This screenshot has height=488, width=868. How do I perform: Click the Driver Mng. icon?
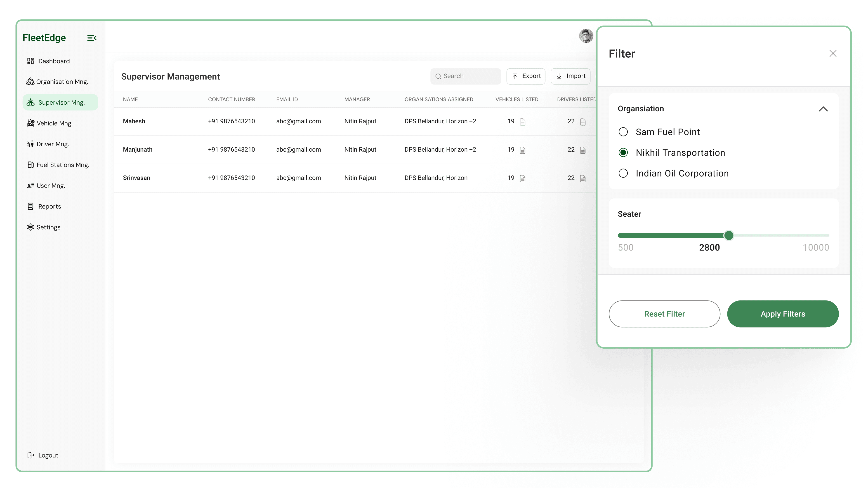point(30,144)
